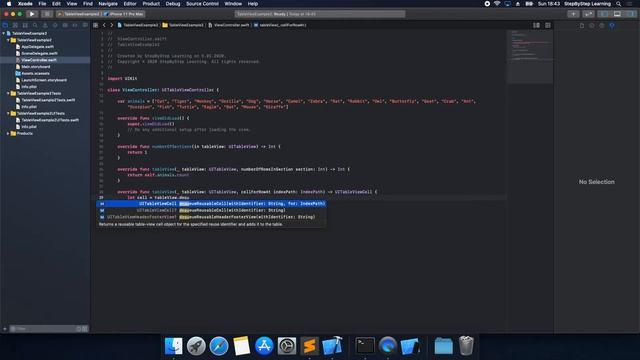Select LaunchScreen.storyboard in the navigator

(x=44, y=80)
